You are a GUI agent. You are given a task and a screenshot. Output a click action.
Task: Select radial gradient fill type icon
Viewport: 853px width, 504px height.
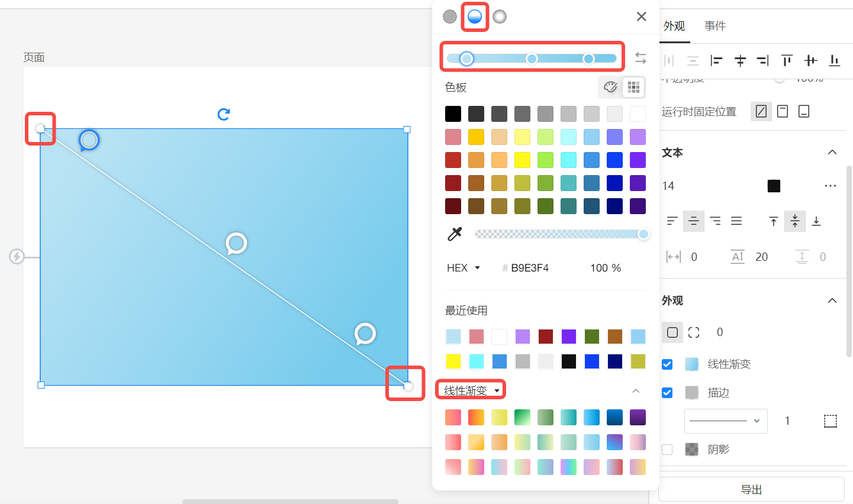point(500,17)
